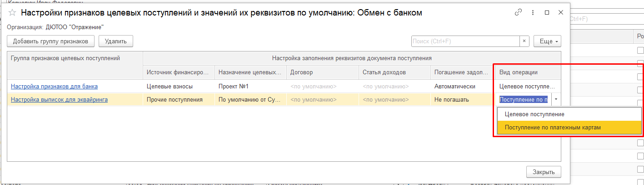Maximize the settings dialog window
The height and width of the screenshot is (185, 644).
[547, 13]
